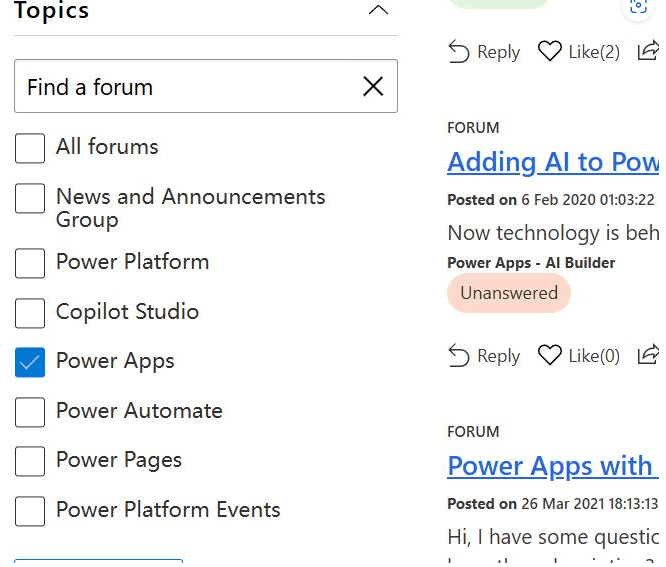The width and height of the screenshot is (666, 567).
Task: Click the reply arrow icon beside Like(0)
Action: point(459,355)
